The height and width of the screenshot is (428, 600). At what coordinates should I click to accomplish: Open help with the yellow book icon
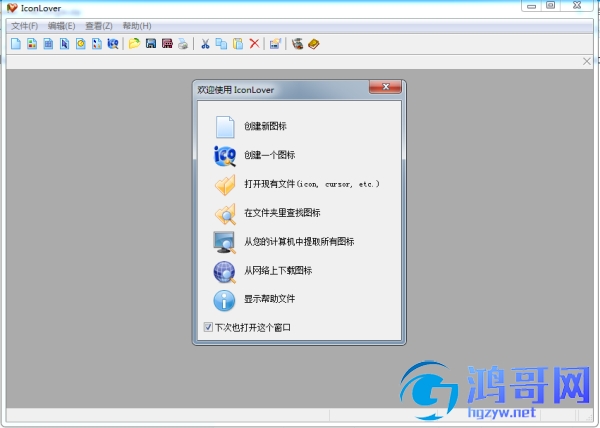pos(314,44)
